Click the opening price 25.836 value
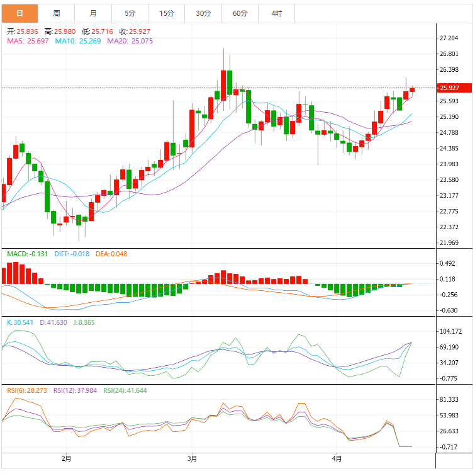475x476 pixels. (27, 31)
